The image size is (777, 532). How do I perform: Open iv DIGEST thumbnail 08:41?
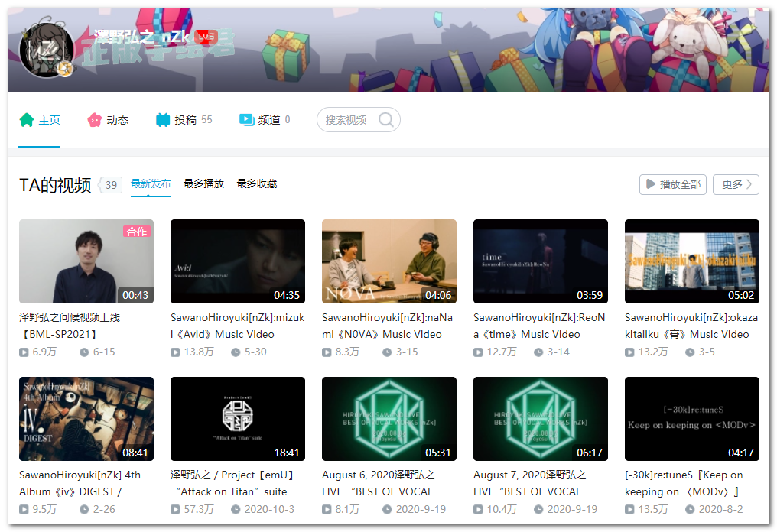tap(86, 419)
